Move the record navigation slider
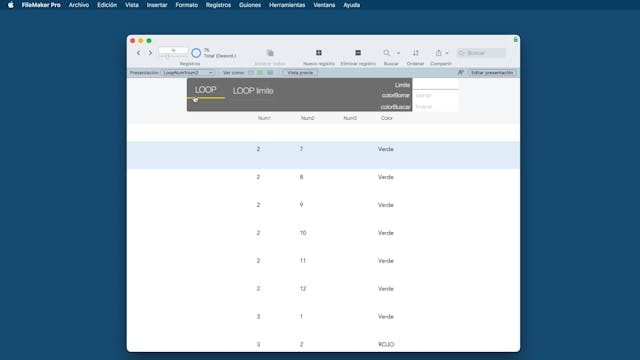The height and width of the screenshot is (360, 640). tap(167, 57)
